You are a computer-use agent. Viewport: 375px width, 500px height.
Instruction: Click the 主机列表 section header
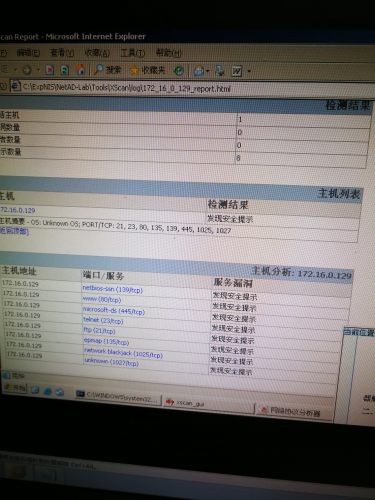pyautogui.click(x=339, y=193)
